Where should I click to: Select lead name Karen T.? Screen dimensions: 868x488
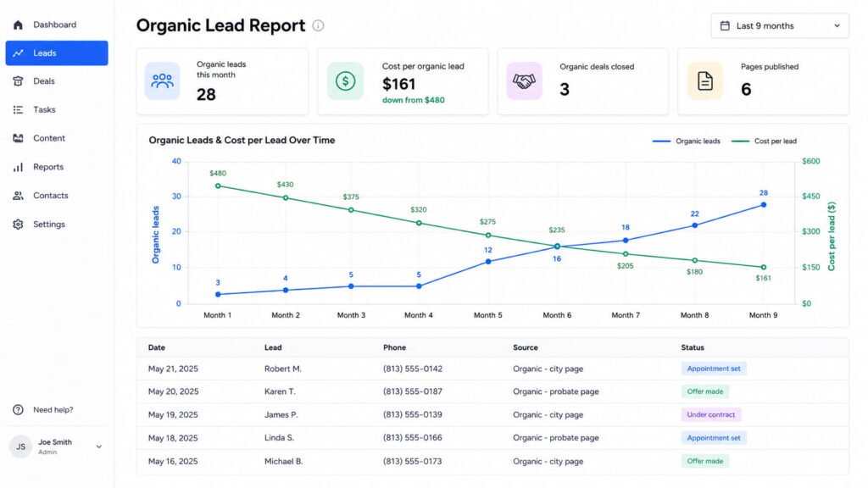280,391
